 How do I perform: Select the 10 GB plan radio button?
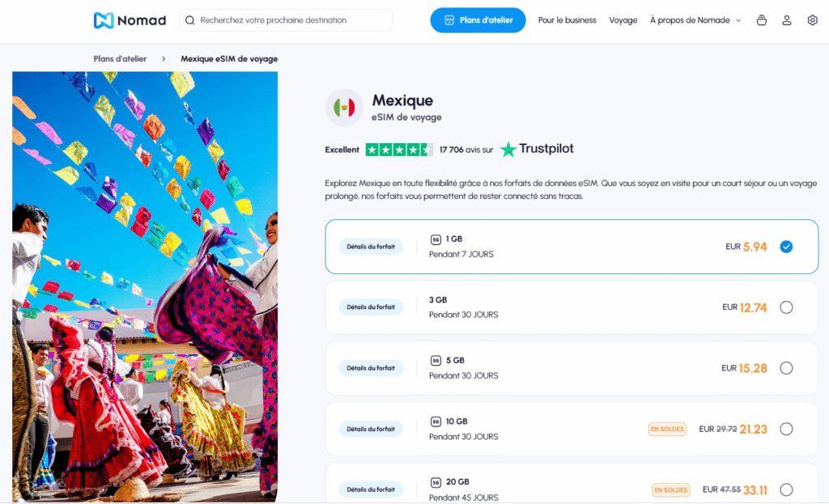786,429
